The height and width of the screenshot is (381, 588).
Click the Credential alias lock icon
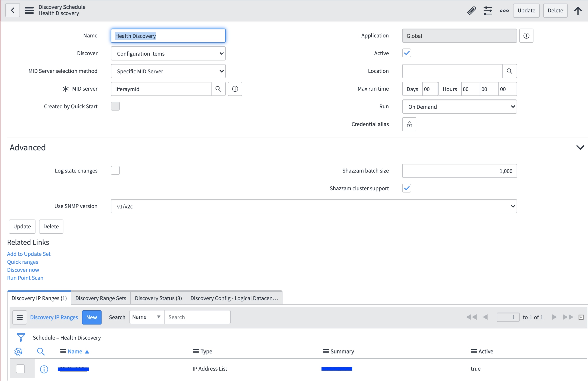pos(409,124)
